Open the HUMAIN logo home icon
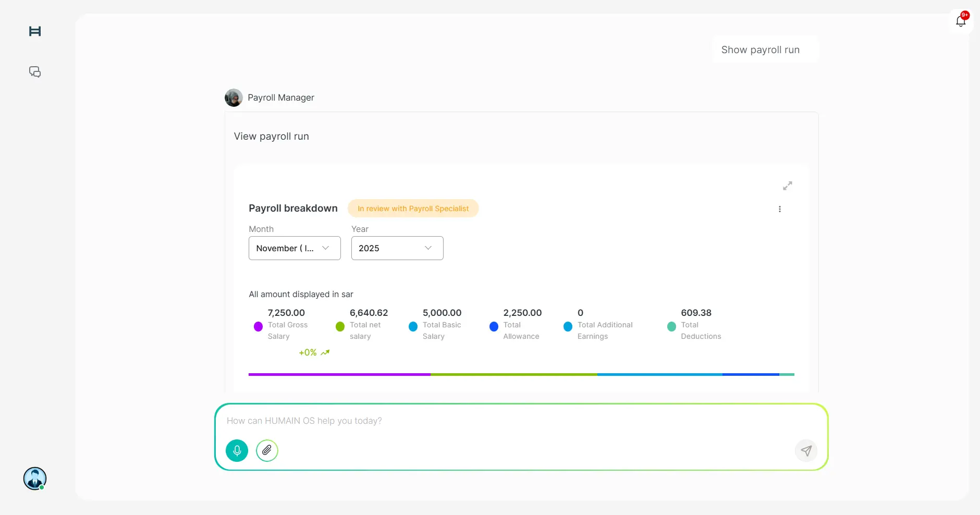 35,31
